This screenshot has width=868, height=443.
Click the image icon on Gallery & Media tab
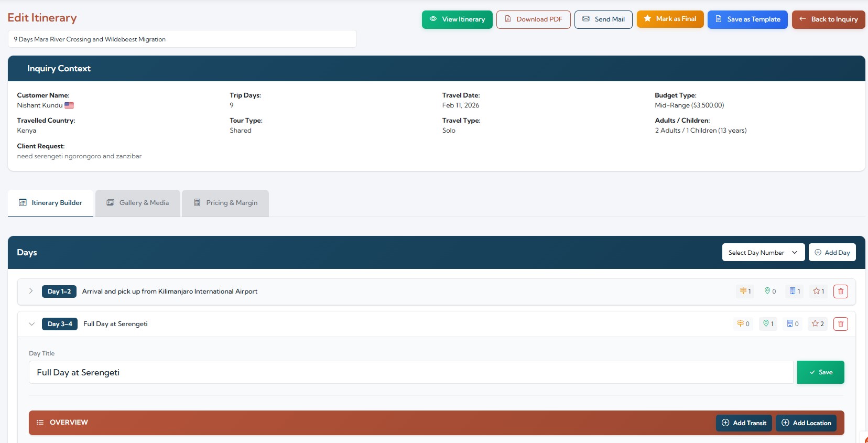point(110,202)
